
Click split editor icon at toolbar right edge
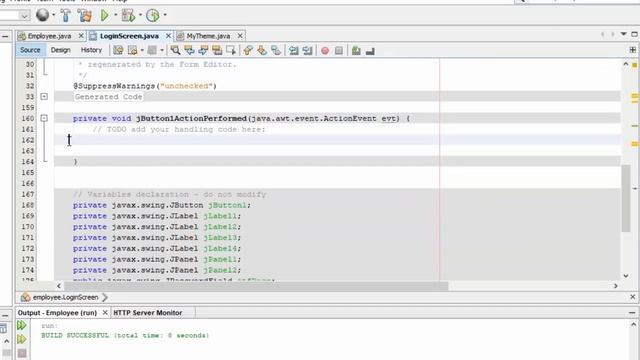633,50
